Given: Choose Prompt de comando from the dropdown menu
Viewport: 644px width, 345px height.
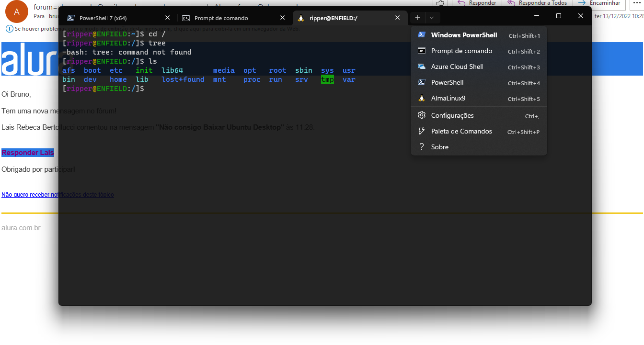Looking at the screenshot, I should 479,51.
